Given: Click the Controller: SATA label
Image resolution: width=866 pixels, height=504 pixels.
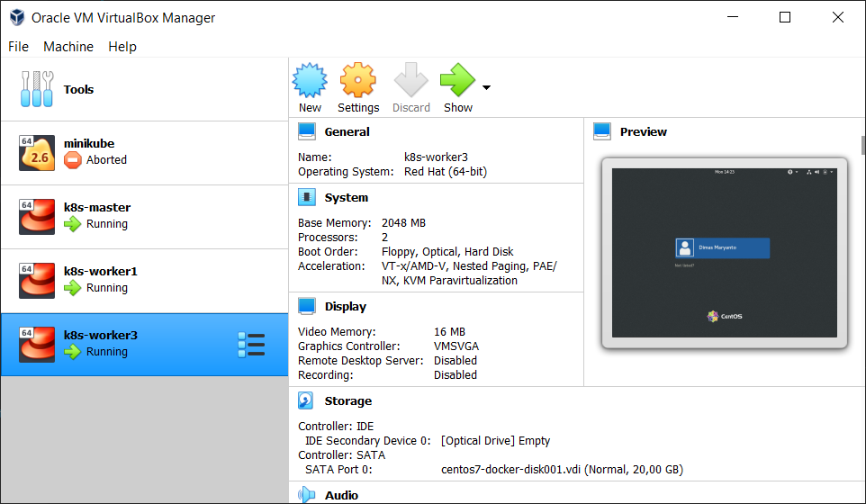Looking at the screenshot, I should click(x=341, y=454).
